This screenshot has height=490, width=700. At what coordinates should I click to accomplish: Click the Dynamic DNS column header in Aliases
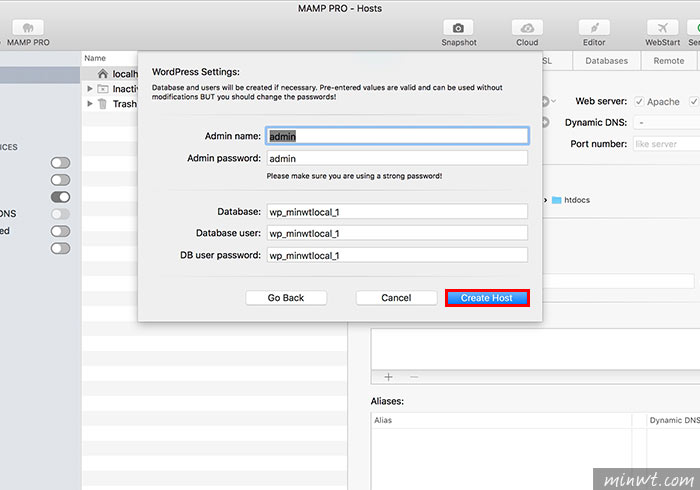pyautogui.click(x=675, y=420)
